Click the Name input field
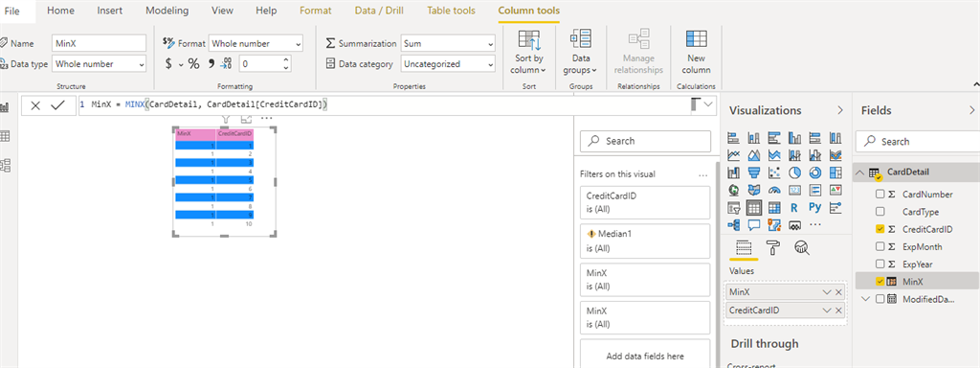 (x=100, y=44)
